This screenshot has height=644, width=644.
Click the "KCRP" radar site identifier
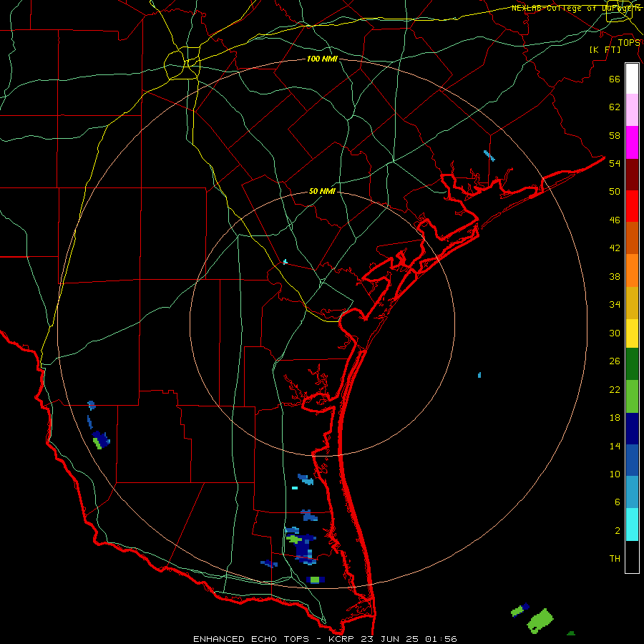pyautogui.click(x=341, y=639)
